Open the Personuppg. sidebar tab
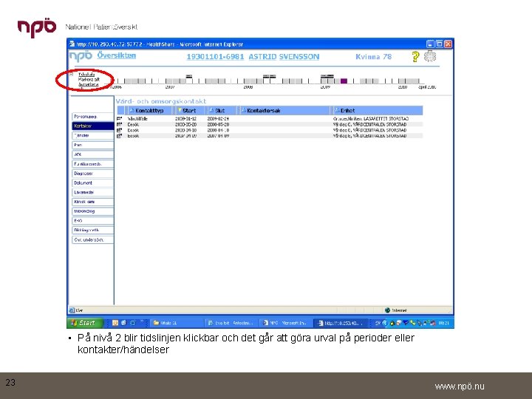Screen dimensions: 532x399 click(92, 117)
